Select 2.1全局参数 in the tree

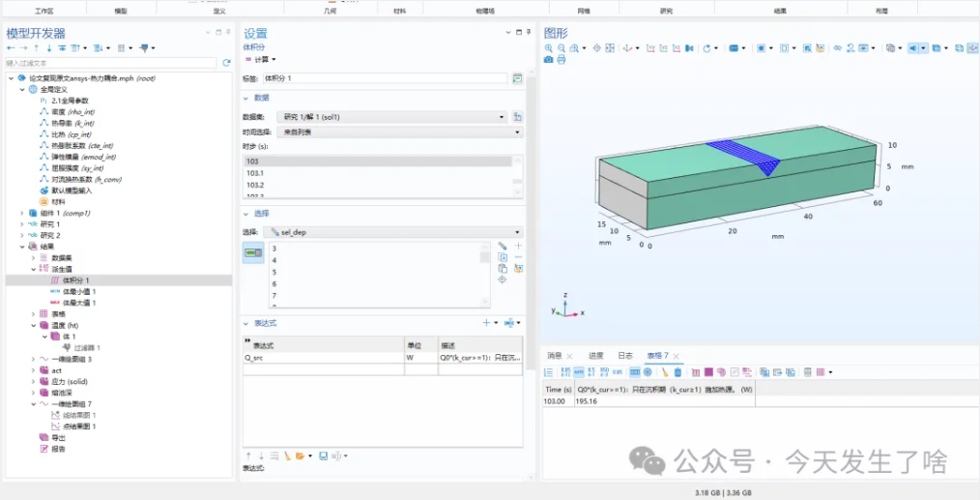[x=69, y=101]
